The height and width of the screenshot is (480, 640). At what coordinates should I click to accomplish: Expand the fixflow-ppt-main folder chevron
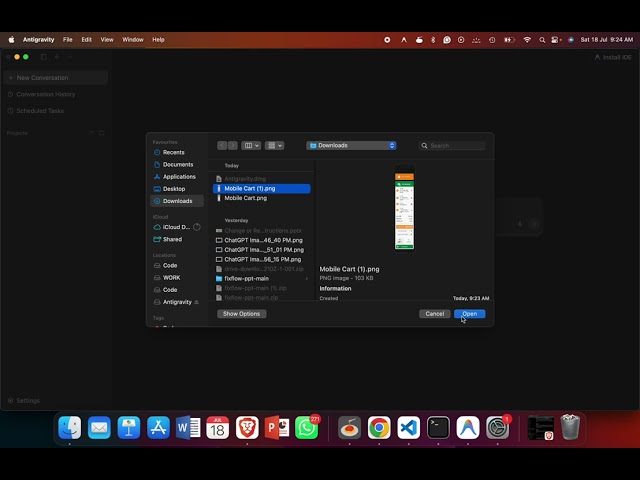[307, 278]
